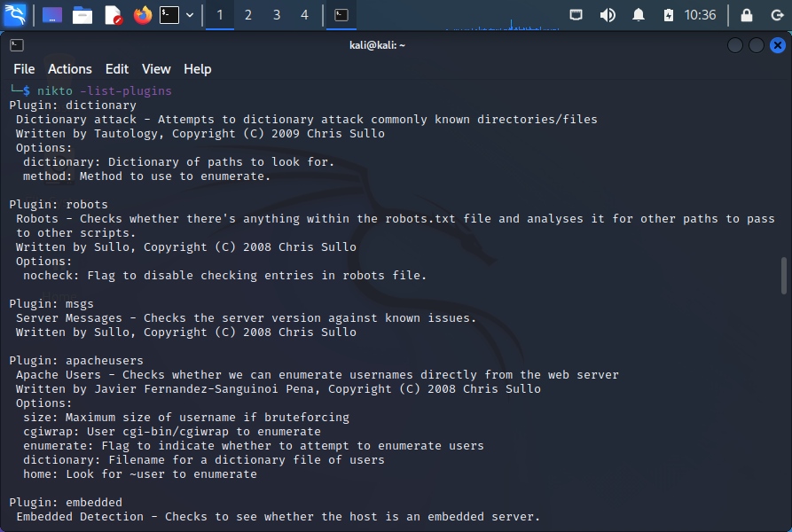
Task: Switch to workspace 1
Action: [220, 15]
